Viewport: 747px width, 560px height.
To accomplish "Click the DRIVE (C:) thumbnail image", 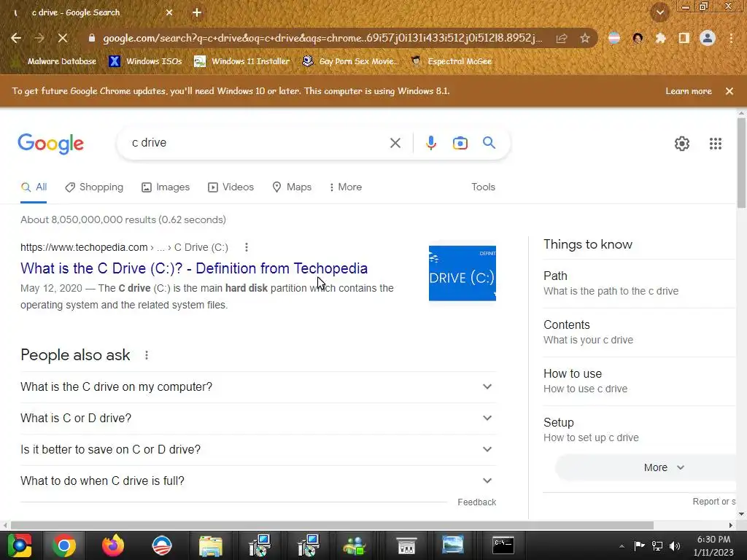I will [462, 273].
